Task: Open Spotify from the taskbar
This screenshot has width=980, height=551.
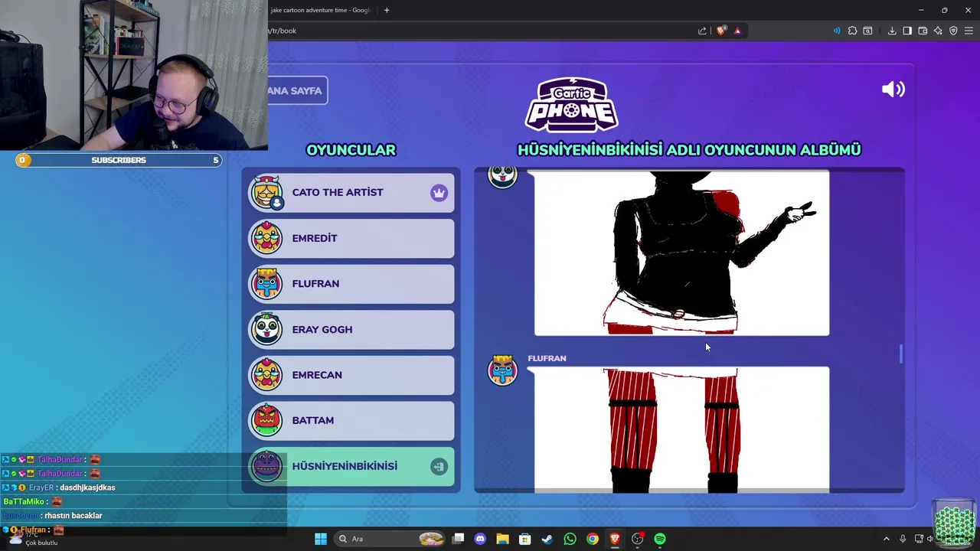Action: (660, 539)
